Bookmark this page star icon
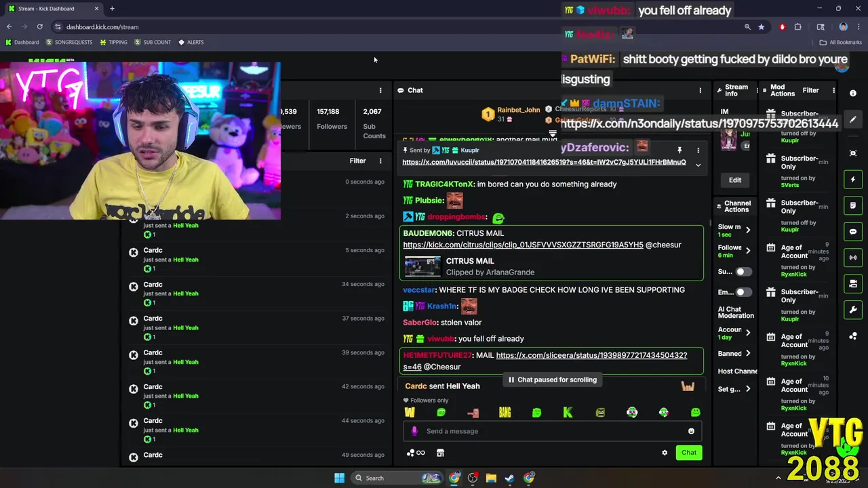Image resolution: width=868 pixels, height=488 pixels. (761, 27)
